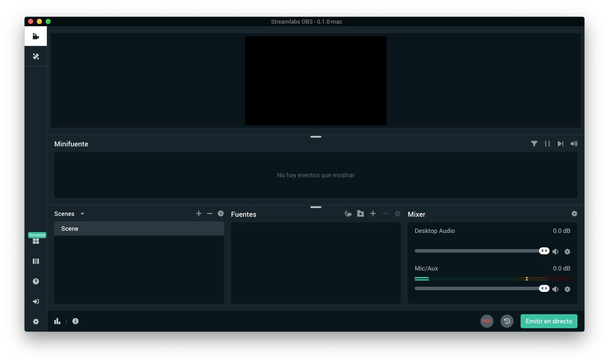This screenshot has height=364, width=609.
Task: Open Desktop Audio advanced settings gear
Action: 567,251
